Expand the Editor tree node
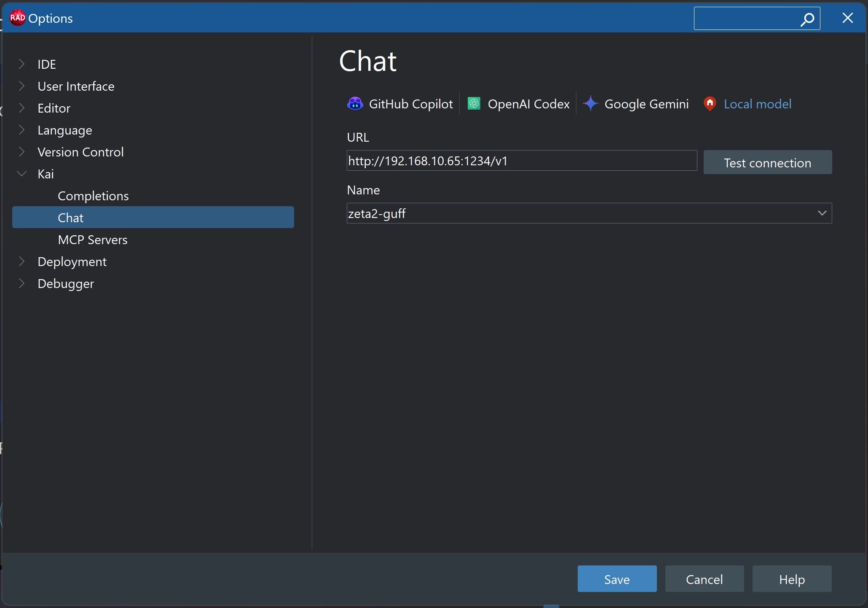868x608 pixels. click(22, 108)
